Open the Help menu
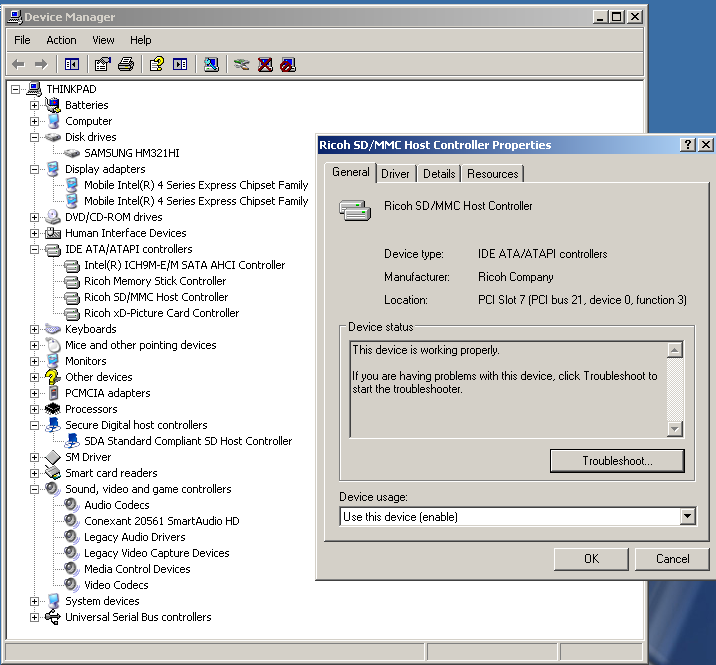 (140, 40)
